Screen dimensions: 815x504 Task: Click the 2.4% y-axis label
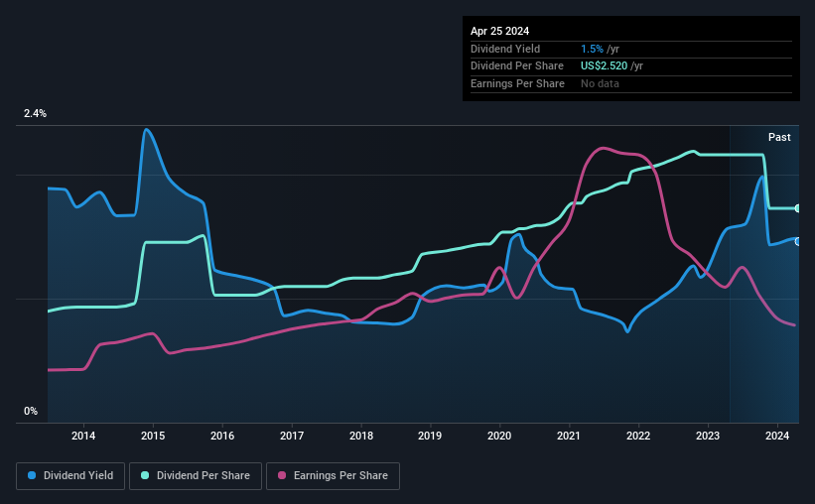tap(35, 113)
